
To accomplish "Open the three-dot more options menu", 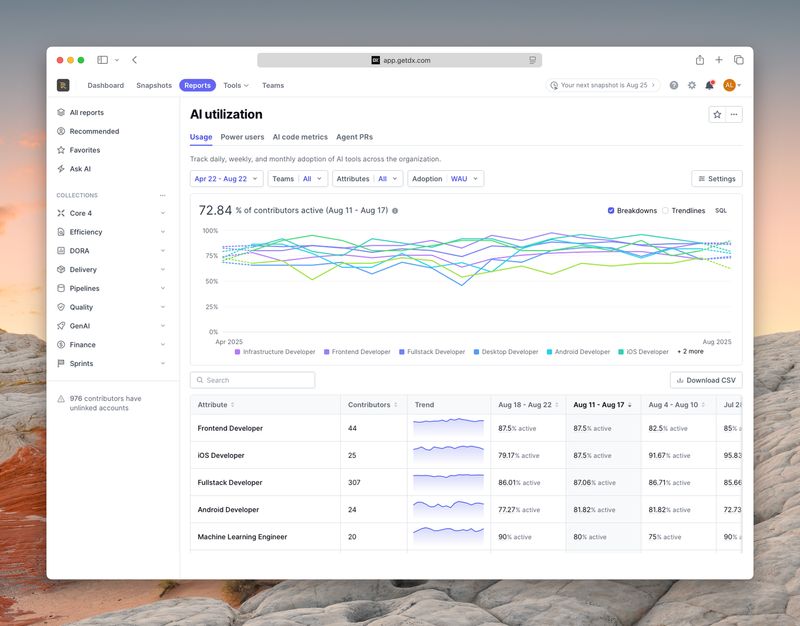I will (x=734, y=115).
